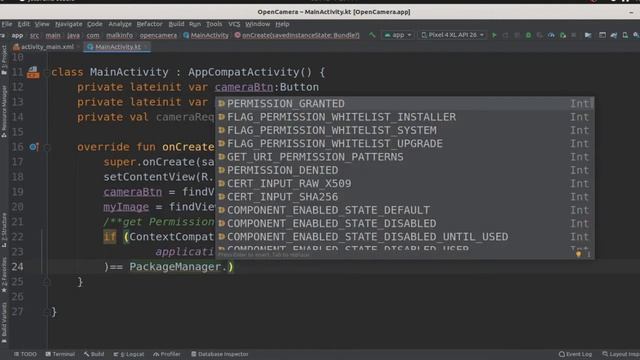Click the lightbulb icon in the completion popup
The width and height of the screenshot is (640, 360).
pyautogui.click(x=578, y=254)
